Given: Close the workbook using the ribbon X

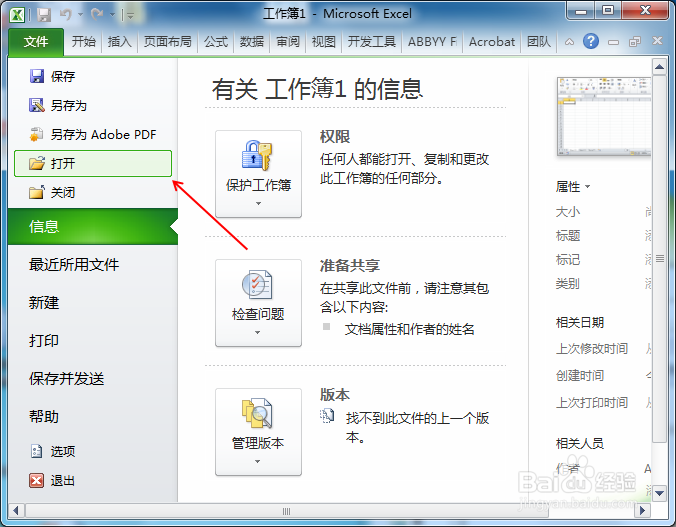Looking at the screenshot, I should pyautogui.click(x=657, y=41).
